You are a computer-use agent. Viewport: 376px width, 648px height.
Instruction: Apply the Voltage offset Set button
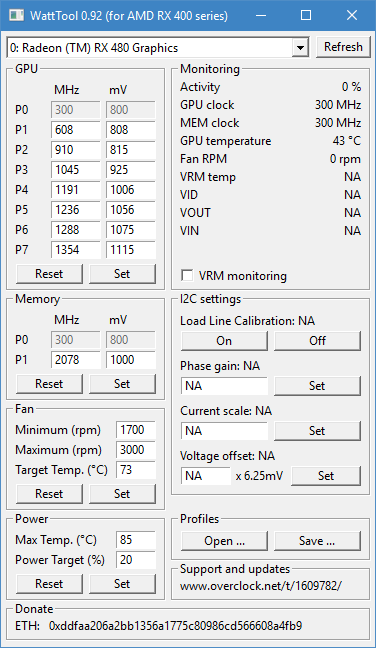[326, 476]
